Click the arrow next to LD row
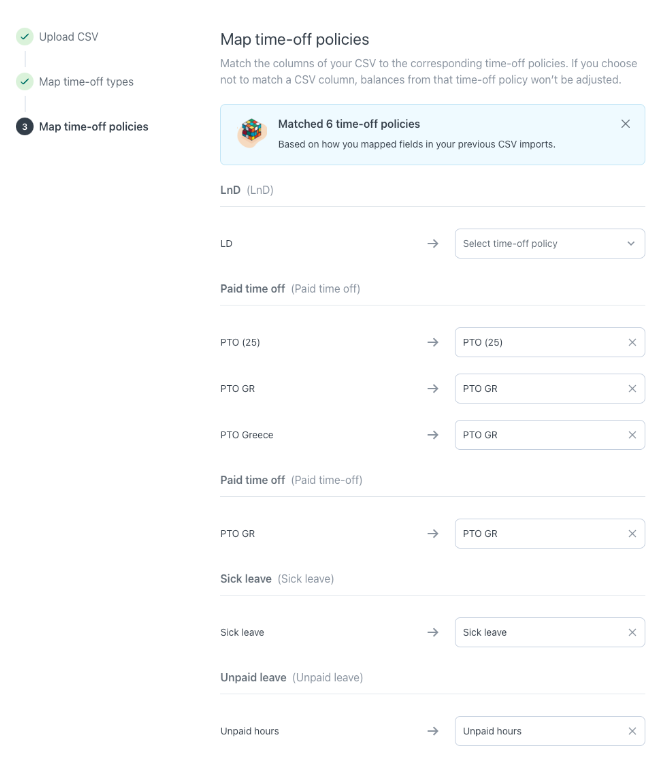The image size is (666, 761). [433, 244]
